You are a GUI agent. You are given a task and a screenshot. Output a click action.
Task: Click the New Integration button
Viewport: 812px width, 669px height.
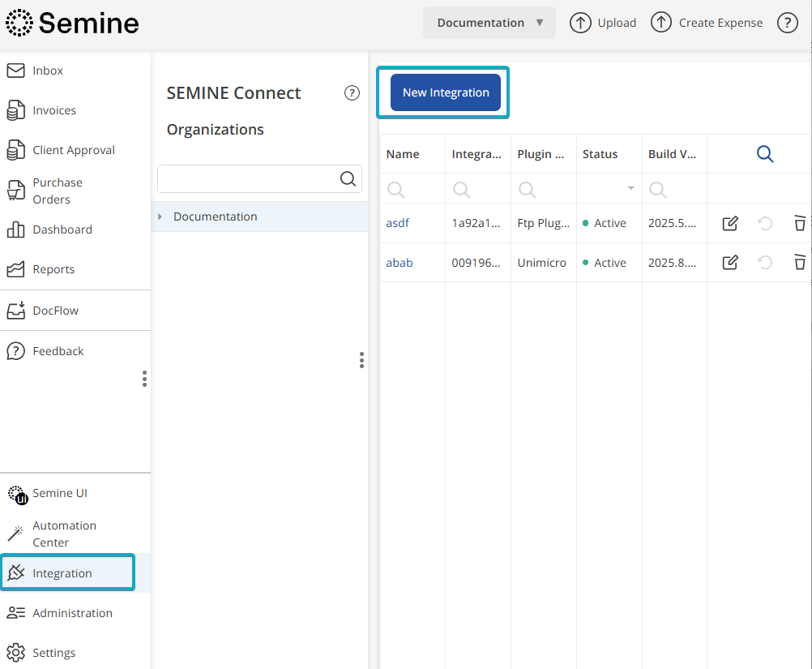coord(446,92)
